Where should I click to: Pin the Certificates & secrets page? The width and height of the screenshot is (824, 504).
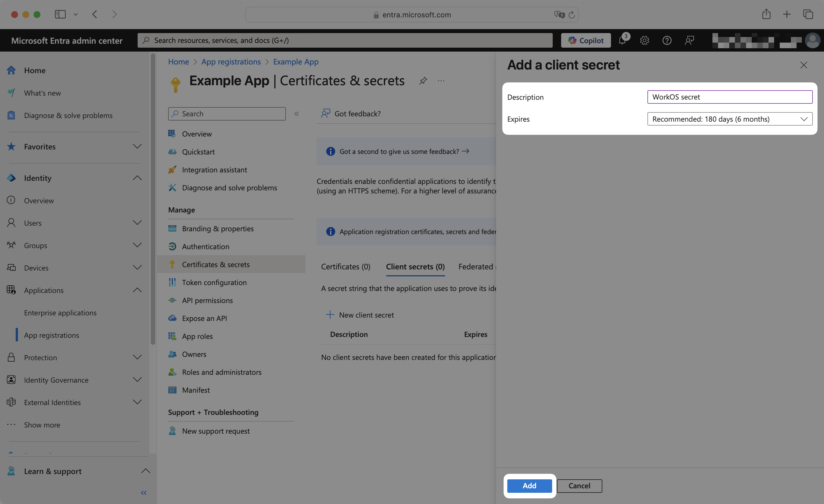(x=423, y=81)
